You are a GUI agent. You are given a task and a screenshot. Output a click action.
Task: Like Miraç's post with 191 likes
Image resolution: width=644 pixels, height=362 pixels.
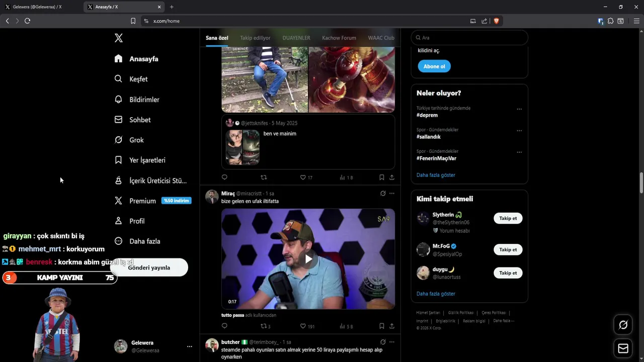click(307, 326)
